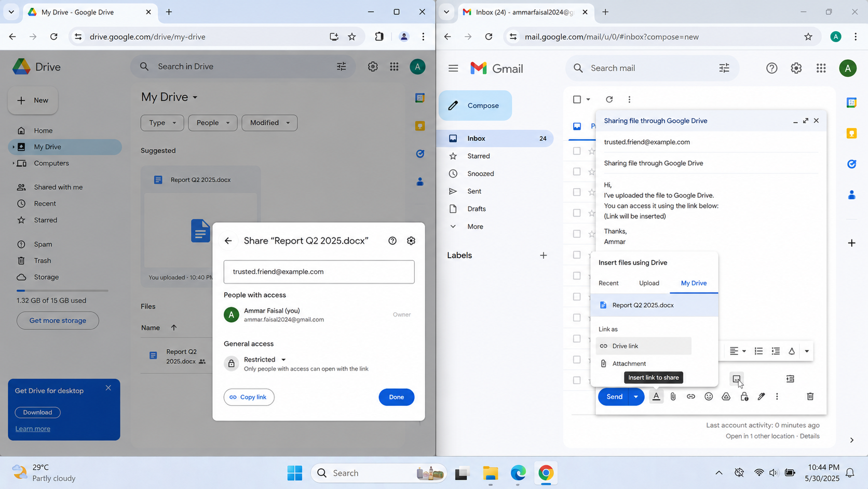Open Gmail settings gear

(796, 68)
